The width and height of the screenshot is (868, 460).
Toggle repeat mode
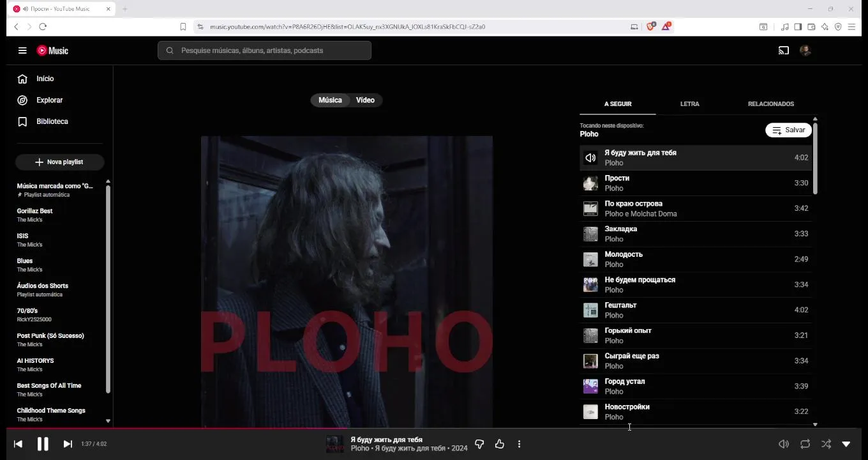[x=805, y=444]
